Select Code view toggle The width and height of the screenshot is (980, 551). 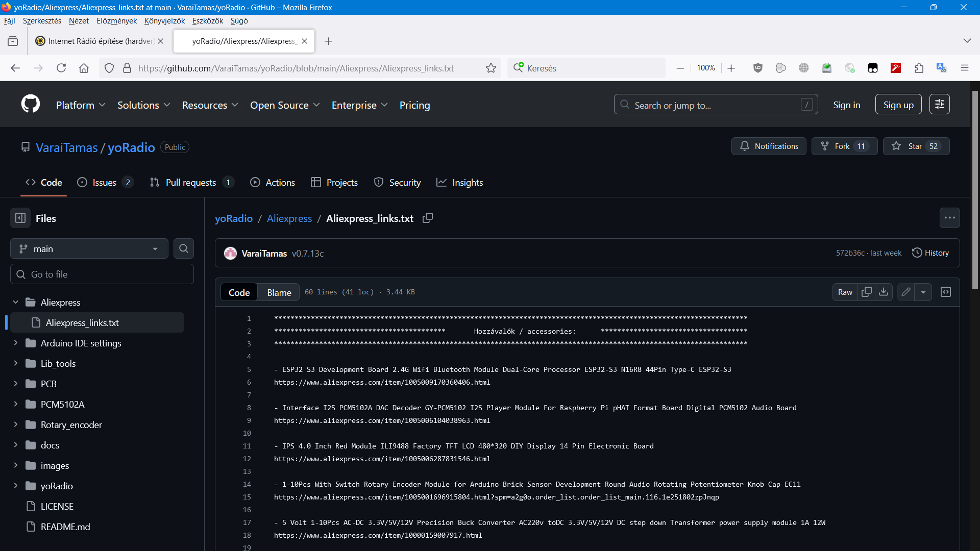click(x=239, y=292)
